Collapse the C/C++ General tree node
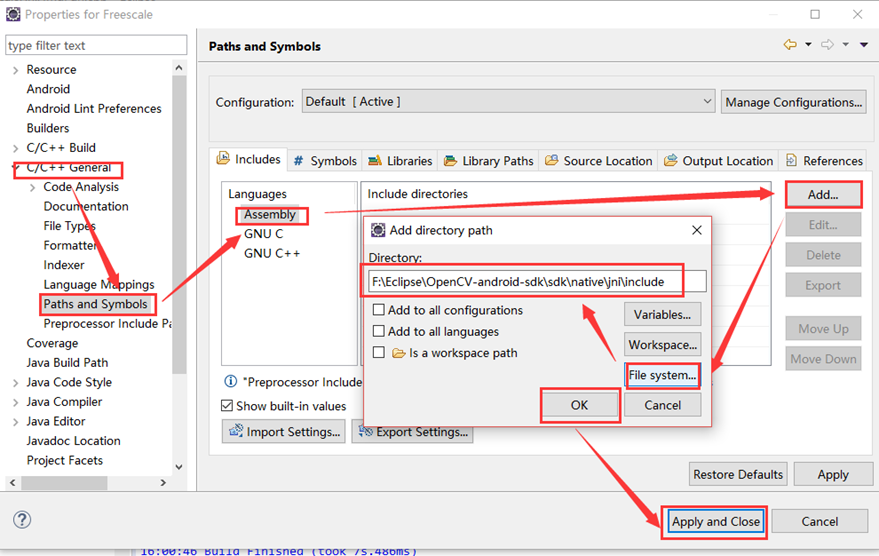The image size is (879, 556). [15, 168]
